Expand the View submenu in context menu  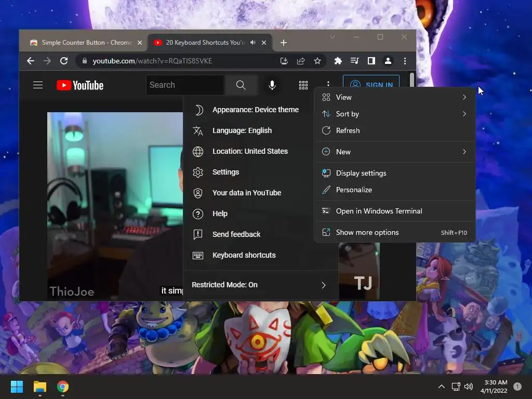click(395, 97)
